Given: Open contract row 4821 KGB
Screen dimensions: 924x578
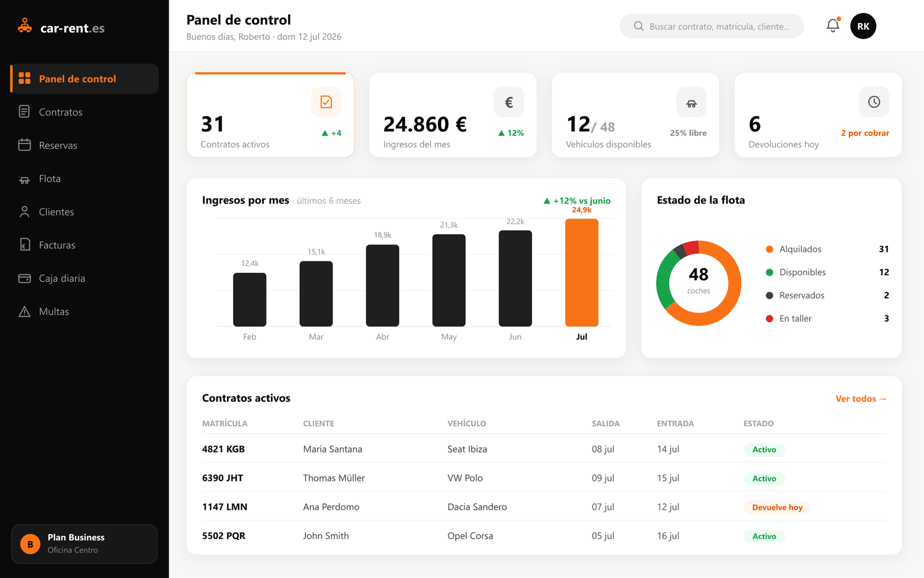Looking at the screenshot, I should pos(544,449).
